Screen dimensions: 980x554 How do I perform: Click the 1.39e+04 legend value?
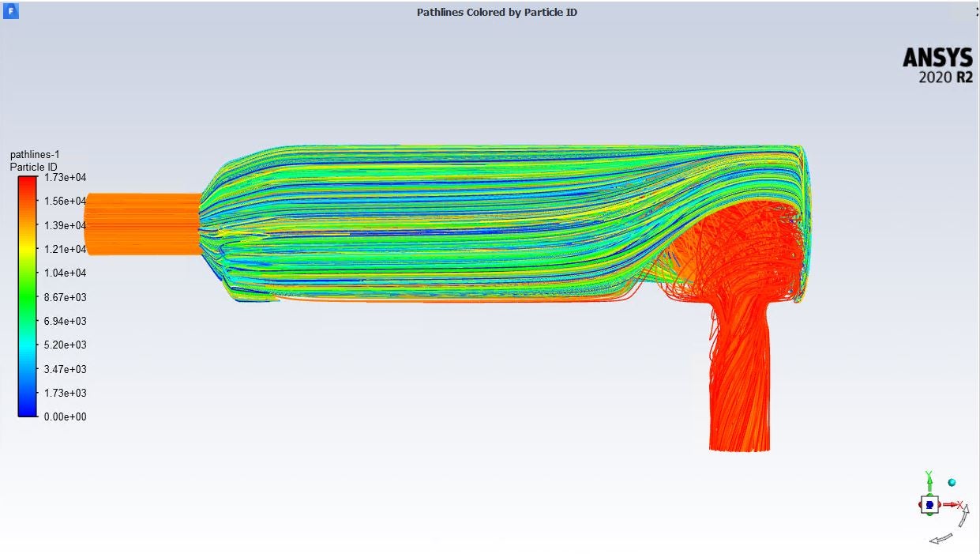tap(66, 225)
